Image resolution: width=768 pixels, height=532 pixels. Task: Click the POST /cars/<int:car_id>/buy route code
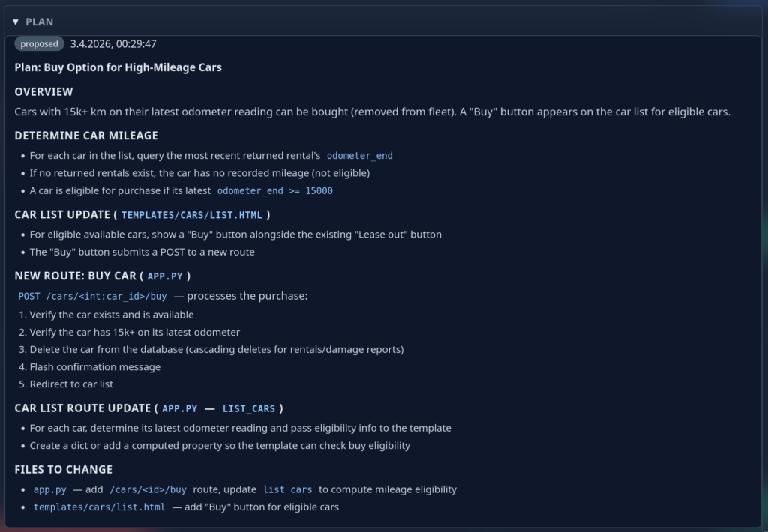pyautogui.click(x=92, y=297)
